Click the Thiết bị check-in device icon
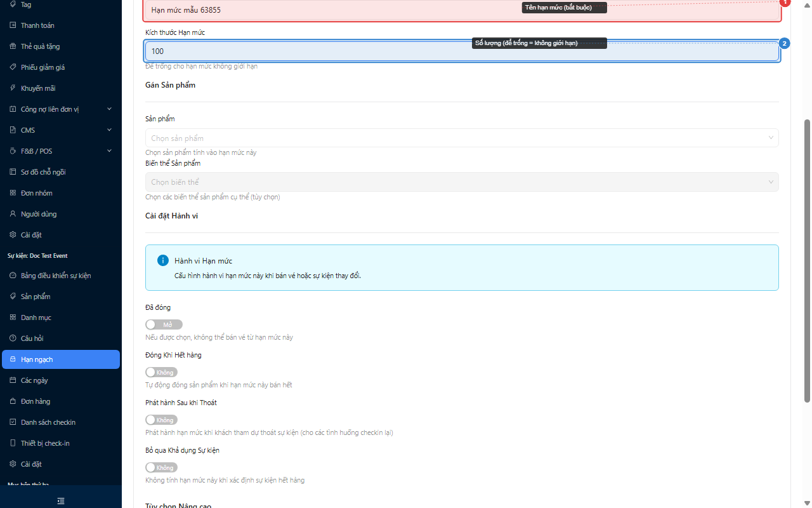The image size is (812, 508). coord(13,443)
